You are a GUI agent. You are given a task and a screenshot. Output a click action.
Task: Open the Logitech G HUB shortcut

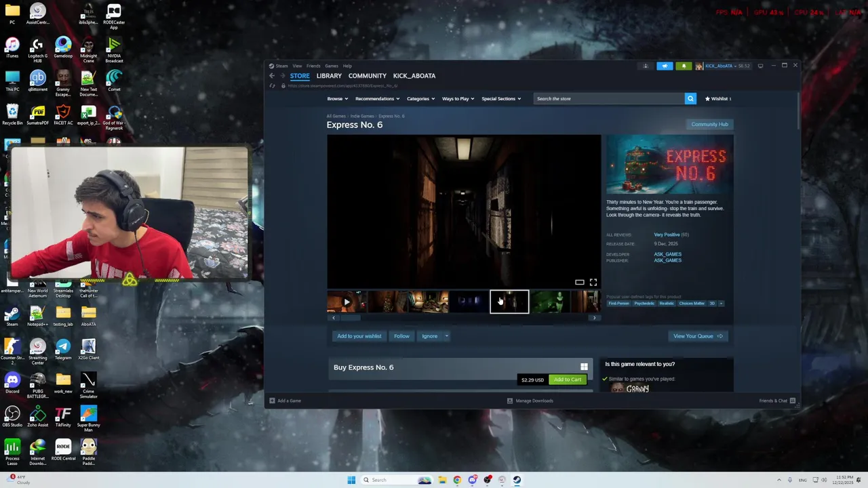pos(37,51)
